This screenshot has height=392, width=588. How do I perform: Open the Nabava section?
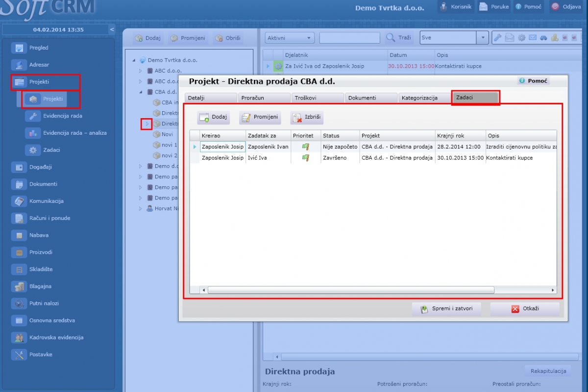(39, 235)
